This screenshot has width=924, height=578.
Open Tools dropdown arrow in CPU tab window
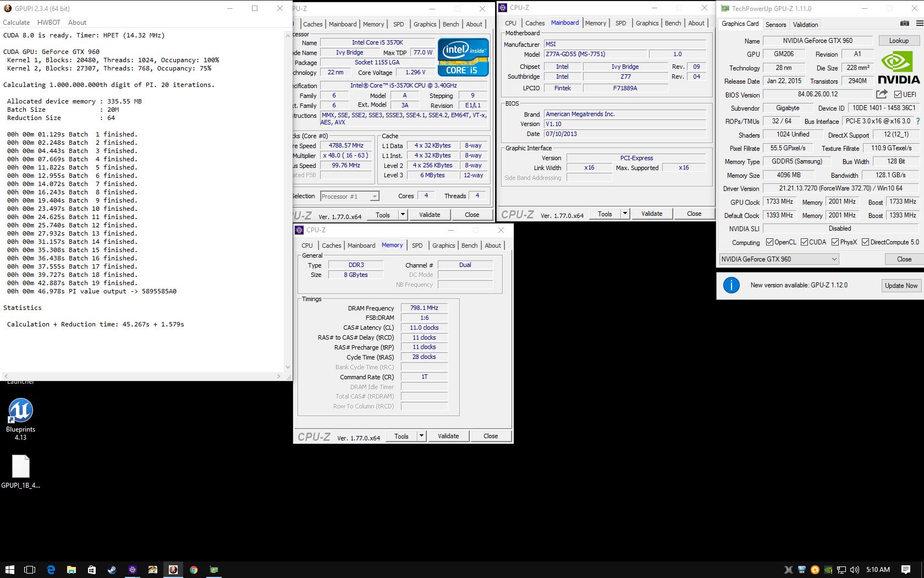(403, 215)
